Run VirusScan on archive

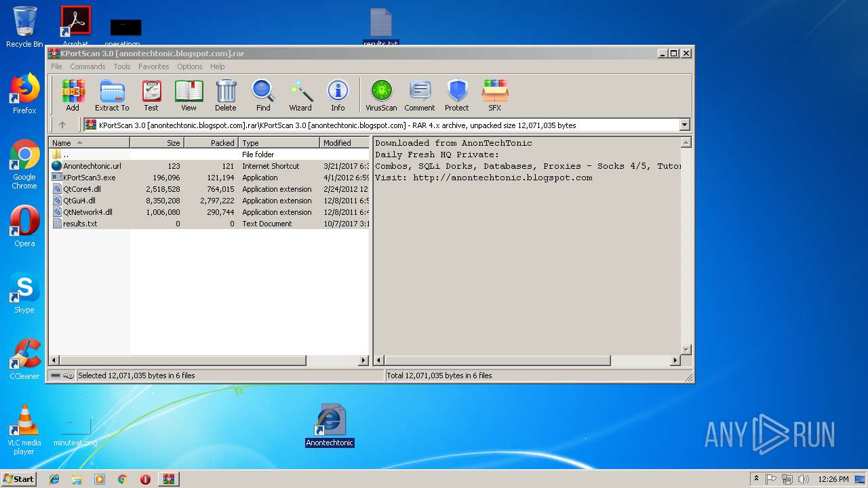381,95
